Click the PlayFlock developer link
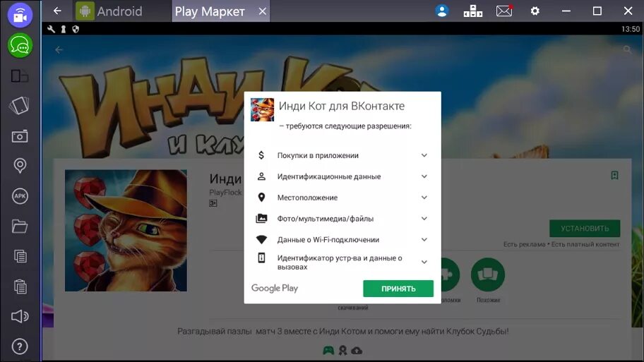Screen dimensions: 644x362 225,192
